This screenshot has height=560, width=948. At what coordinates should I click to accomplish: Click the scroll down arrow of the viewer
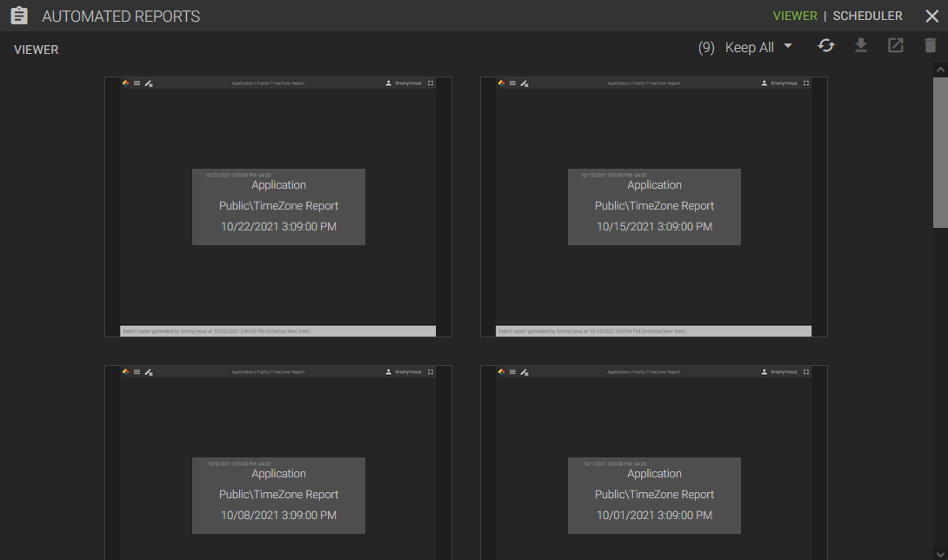point(940,554)
